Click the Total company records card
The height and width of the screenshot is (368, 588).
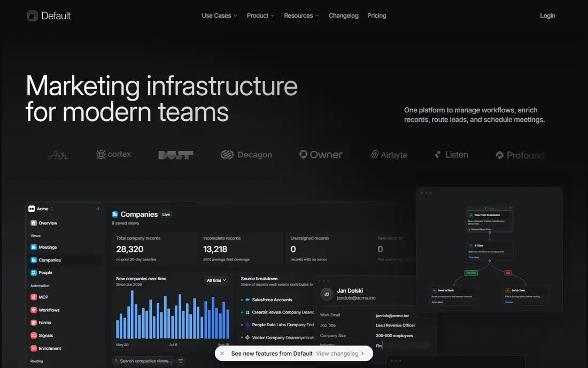click(x=154, y=249)
